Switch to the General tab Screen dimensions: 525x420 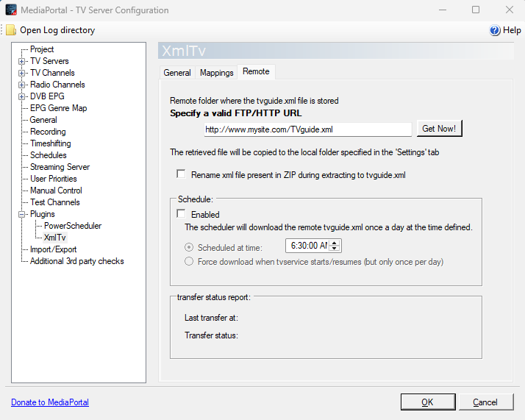(177, 73)
